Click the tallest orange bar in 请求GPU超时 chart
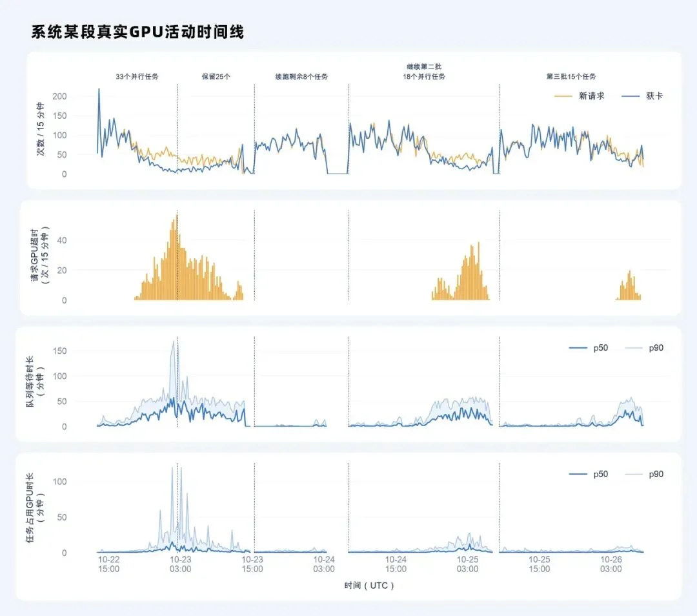 (176, 258)
